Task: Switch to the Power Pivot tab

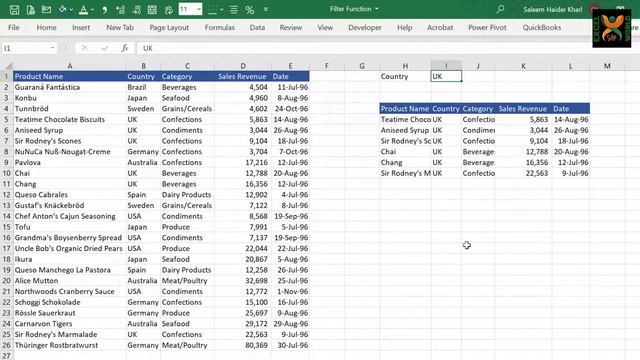Action: point(487,27)
